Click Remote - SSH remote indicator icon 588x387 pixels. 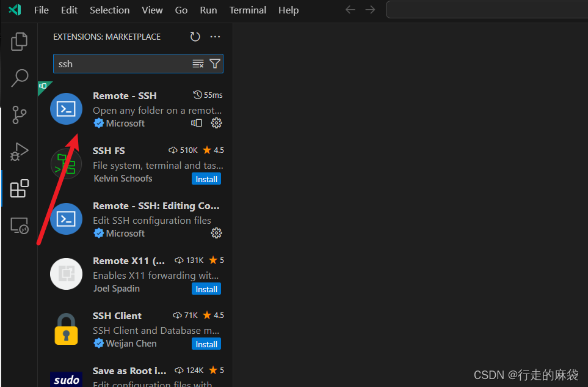tap(197, 123)
